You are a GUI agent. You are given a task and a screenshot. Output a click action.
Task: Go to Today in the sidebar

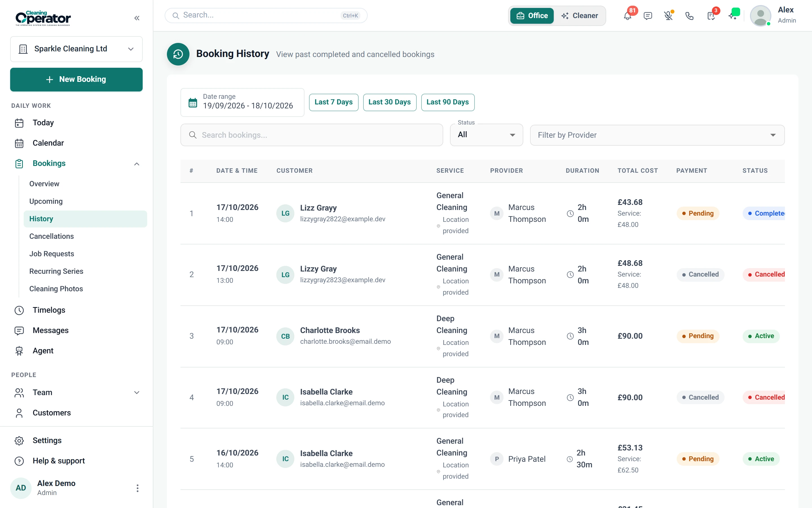pos(76,123)
